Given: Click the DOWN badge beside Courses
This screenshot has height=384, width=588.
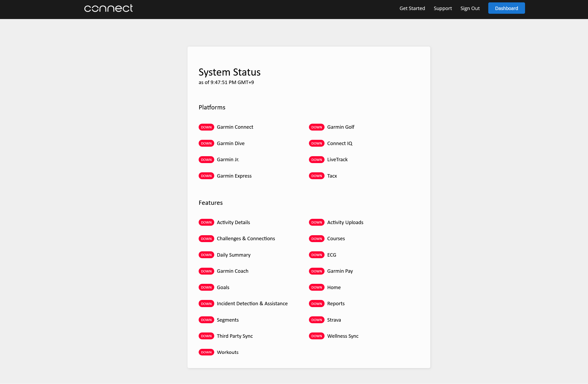Looking at the screenshot, I should coord(317,239).
